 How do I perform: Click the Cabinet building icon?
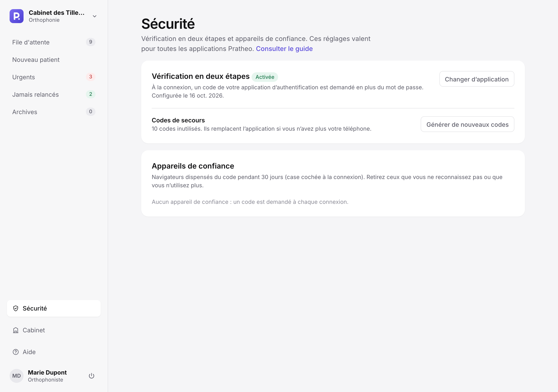coord(16,330)
